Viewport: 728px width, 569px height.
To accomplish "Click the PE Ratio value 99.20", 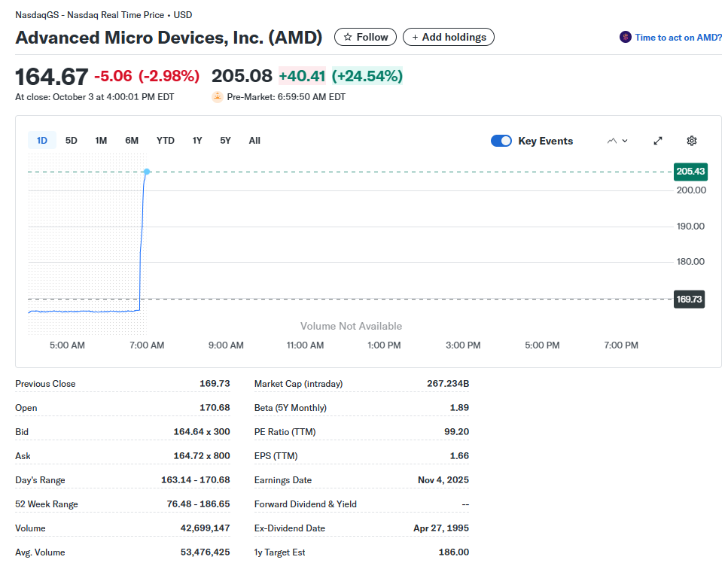I will click(457, 431).
